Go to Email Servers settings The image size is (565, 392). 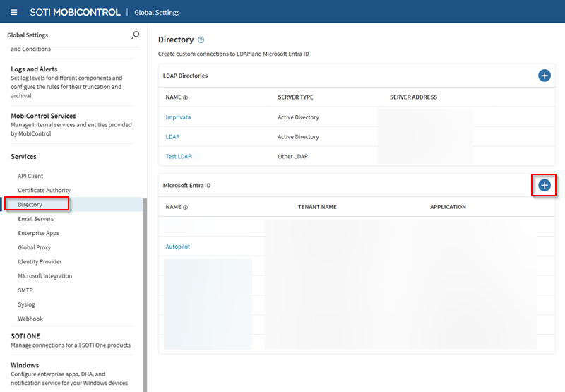click(36, 219)
